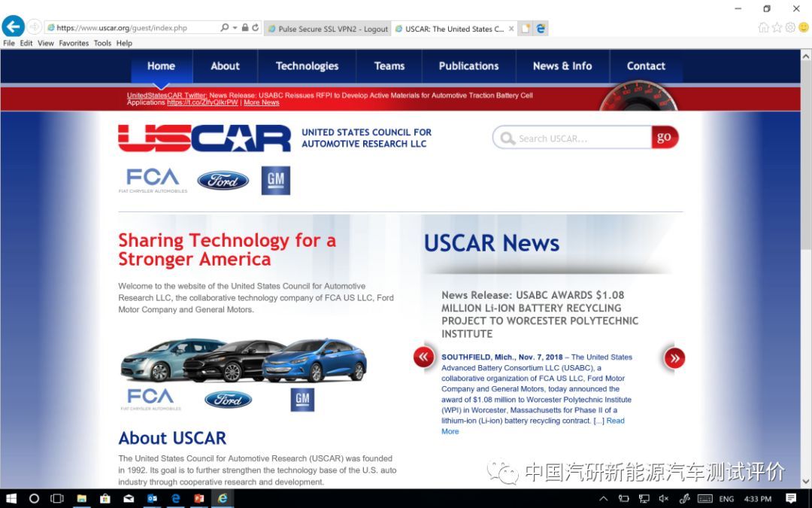Click the Read More link in news
This screenshot has width=812, height=508.
[533, 425]
